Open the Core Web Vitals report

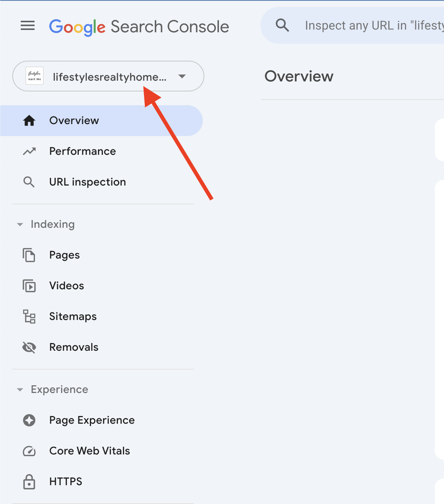tap(101, 451)
